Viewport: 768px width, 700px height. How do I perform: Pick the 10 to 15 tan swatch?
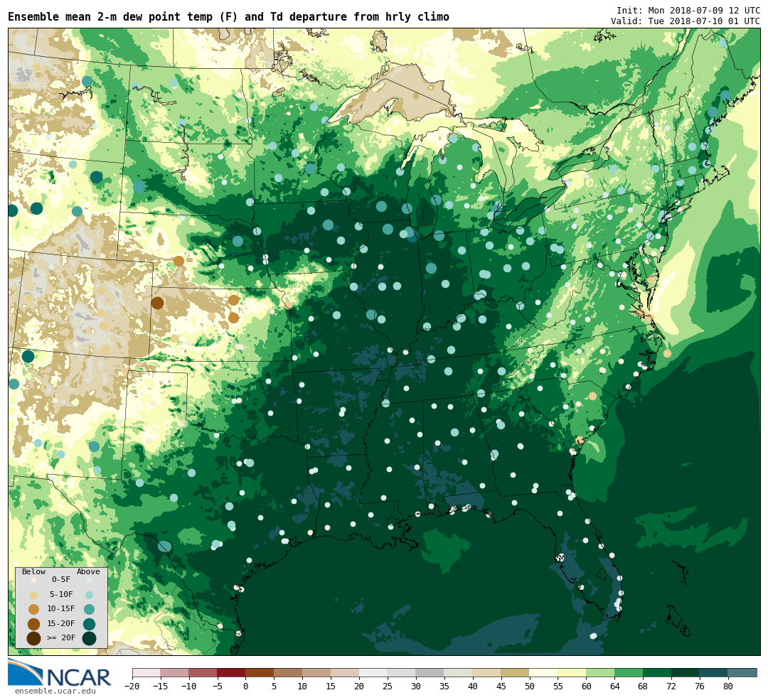(x=317, y=672)
